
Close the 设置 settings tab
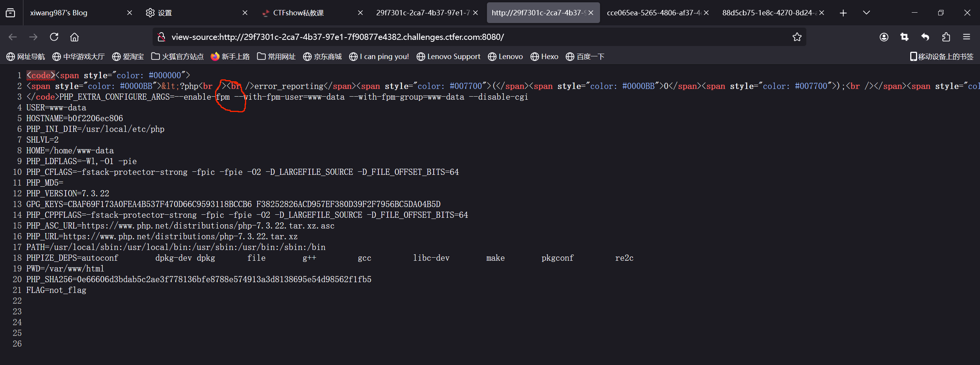click(x=245, y=13)
